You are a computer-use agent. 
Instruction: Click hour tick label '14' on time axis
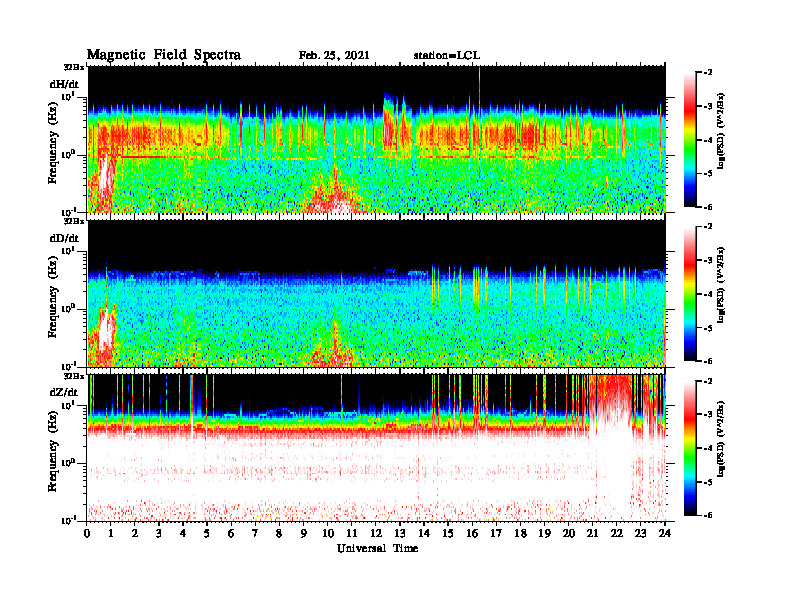click(424, 533)
